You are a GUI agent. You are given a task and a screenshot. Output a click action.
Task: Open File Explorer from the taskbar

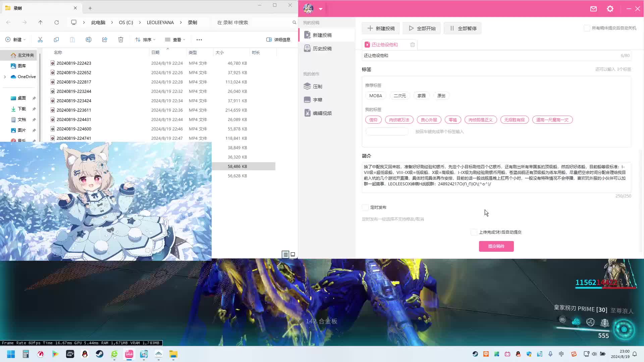pos(173,354)
